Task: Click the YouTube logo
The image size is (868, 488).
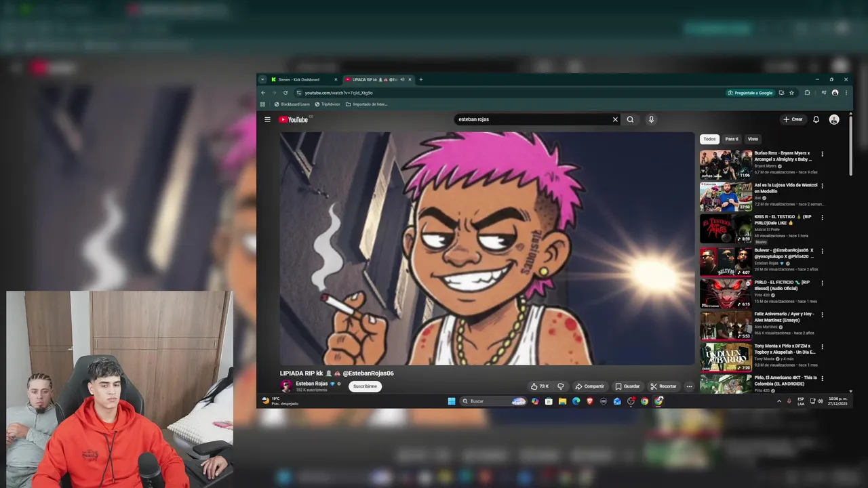Action: (294, 119)
